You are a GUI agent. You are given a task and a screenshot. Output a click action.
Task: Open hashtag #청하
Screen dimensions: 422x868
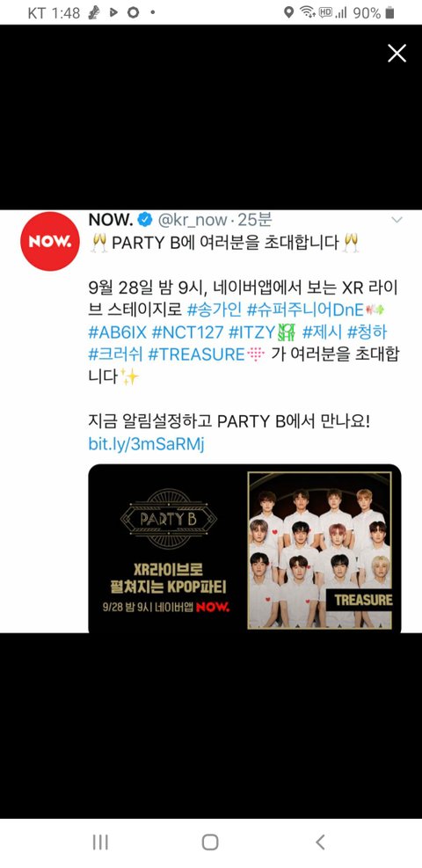(367, 332)
